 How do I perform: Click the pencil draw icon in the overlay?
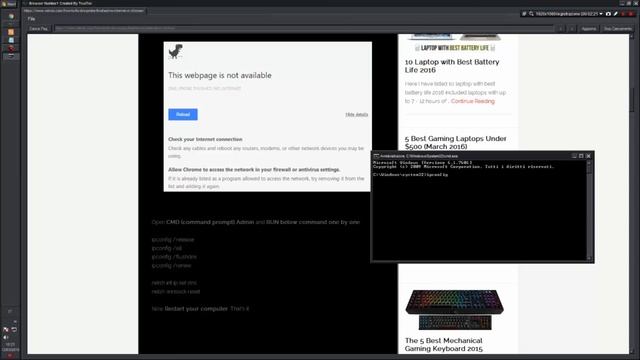click(x=616, y=14)
